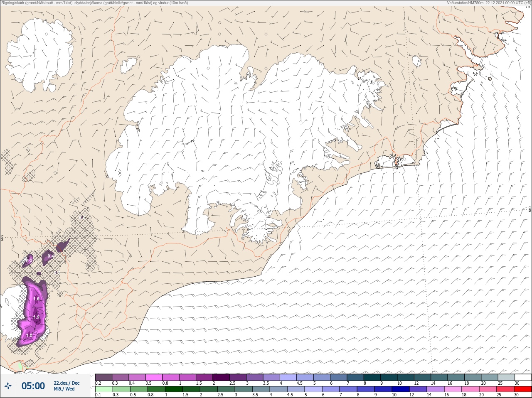Click darkest green lower legend swatch at 1
This screenshot has width=532, height=398.
click(x=173, y=389)
